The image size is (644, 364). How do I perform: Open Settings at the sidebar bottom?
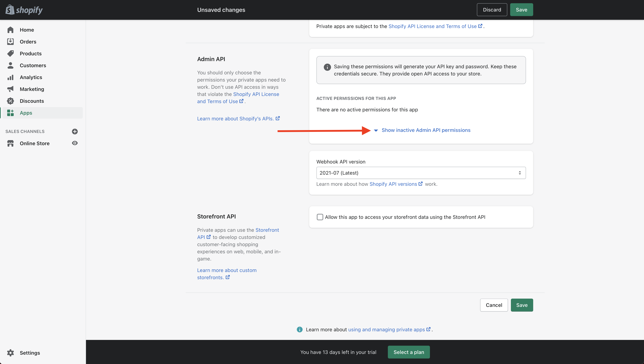click(x=30, y=353)
